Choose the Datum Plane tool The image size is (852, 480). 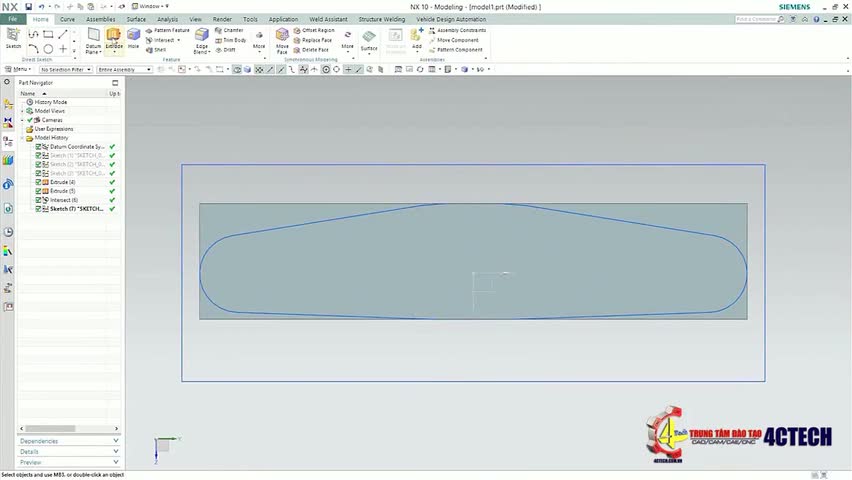tap(93, 41)
